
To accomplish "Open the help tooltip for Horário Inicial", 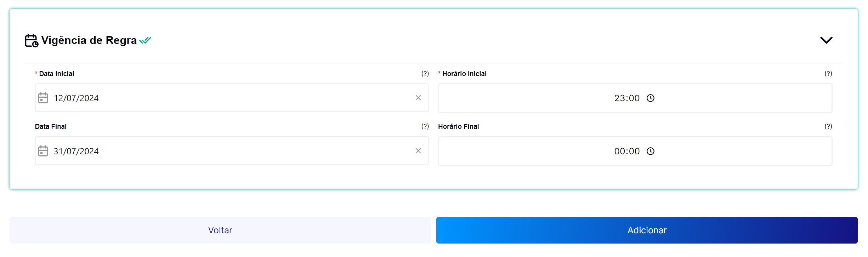I will (x=828, y=74).
